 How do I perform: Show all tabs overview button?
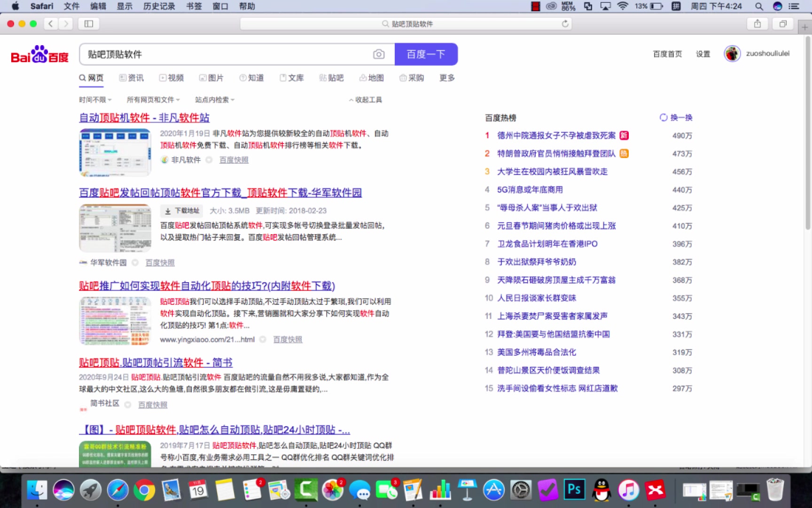click(783, 24)
